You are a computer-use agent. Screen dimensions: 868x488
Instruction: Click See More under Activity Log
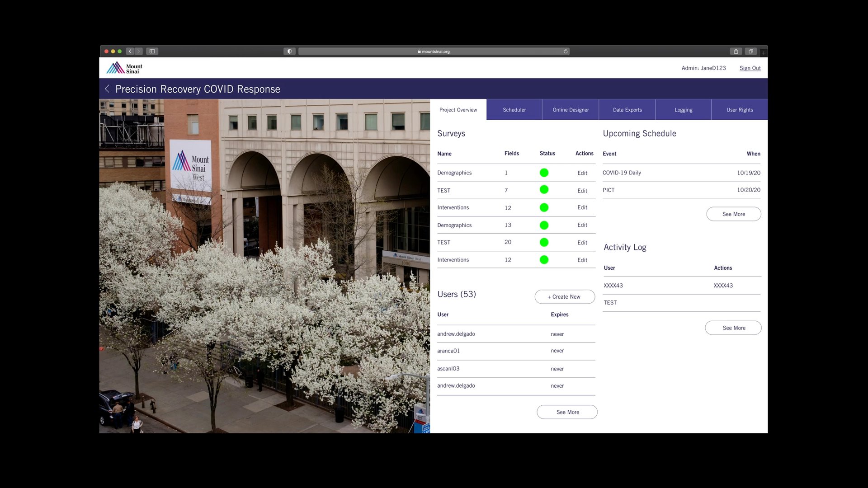pos(733,328)
